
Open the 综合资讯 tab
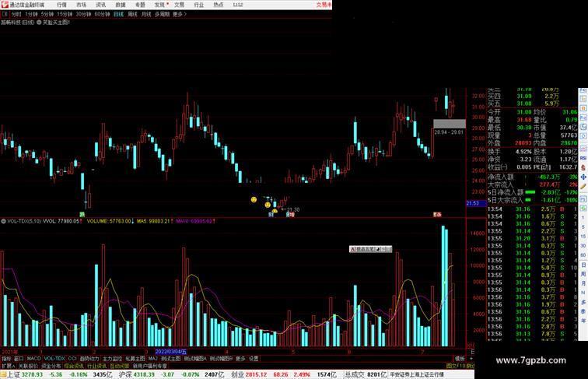74,366
